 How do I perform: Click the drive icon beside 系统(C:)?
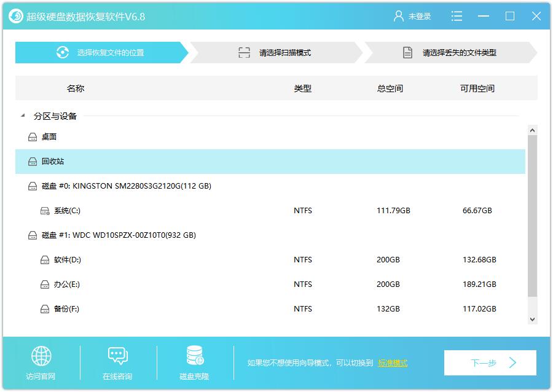point(44,210)
